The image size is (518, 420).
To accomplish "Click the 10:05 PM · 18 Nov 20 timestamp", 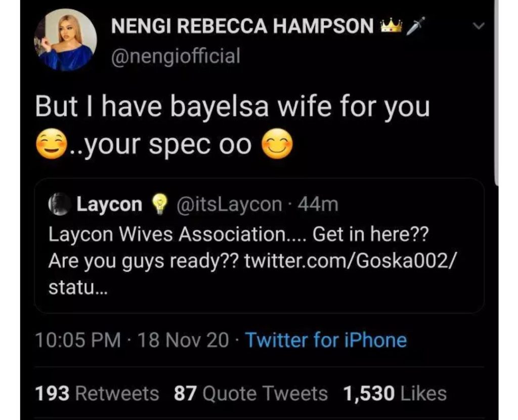I will [x=132, y=340].
